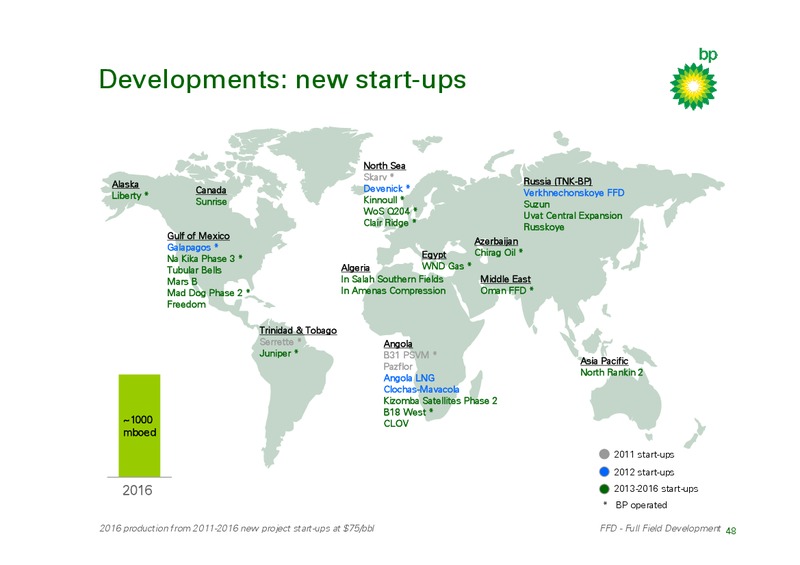This screenshot has width=800, height=565.
Task: Click the 'BP operated' legend text
Action: point(641,505)
